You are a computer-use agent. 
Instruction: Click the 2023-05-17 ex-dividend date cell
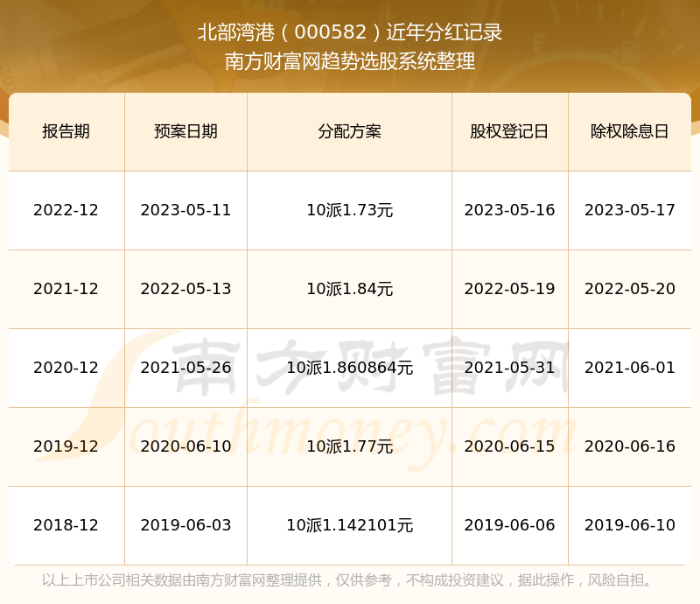coord(629,210)
